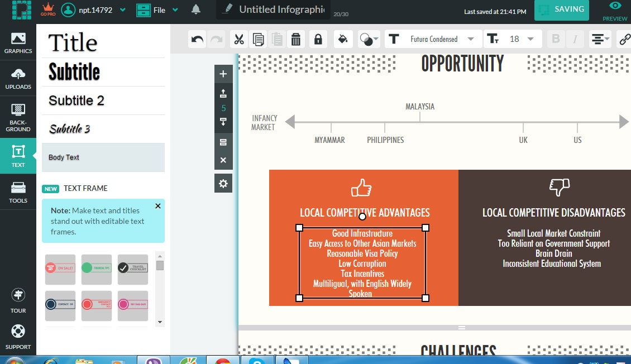The image size is (631, 364).
Task: Open the Graphics panel tab
Action: pyautogui.click(x=18, y=43)
